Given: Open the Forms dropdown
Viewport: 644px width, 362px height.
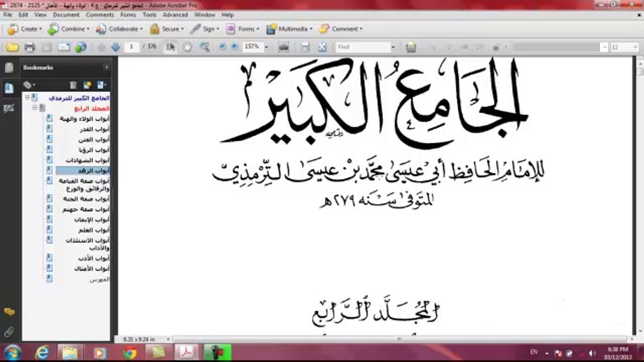Looking at the screenshot, I should [x=243, y=29].
